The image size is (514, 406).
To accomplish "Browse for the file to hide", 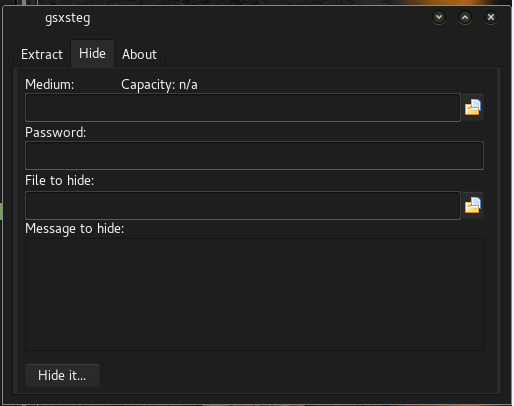I will click(473, 205).
